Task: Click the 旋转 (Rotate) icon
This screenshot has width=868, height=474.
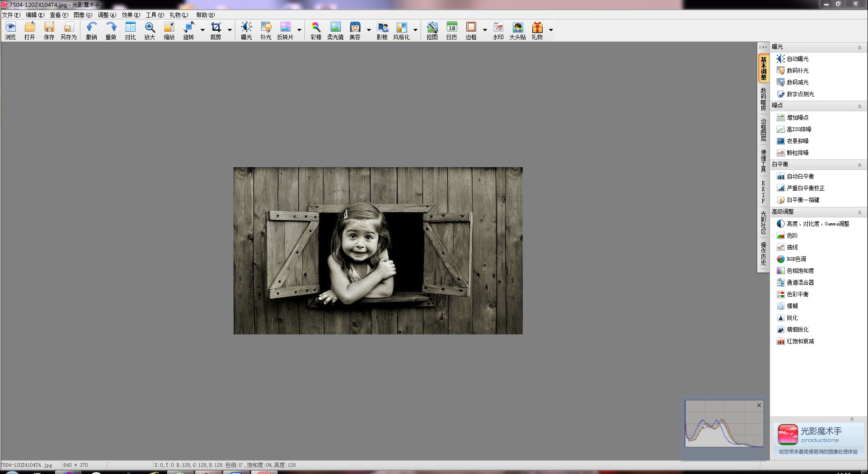Action: click(x=189, y=31)
